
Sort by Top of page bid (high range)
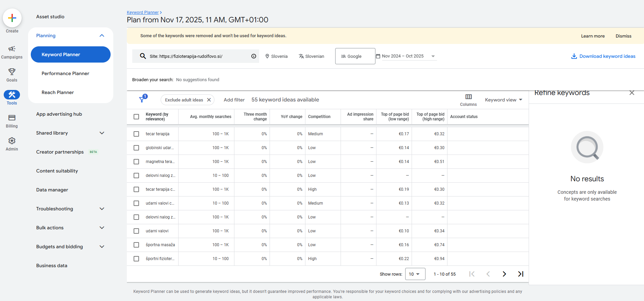tap(430, 117)
